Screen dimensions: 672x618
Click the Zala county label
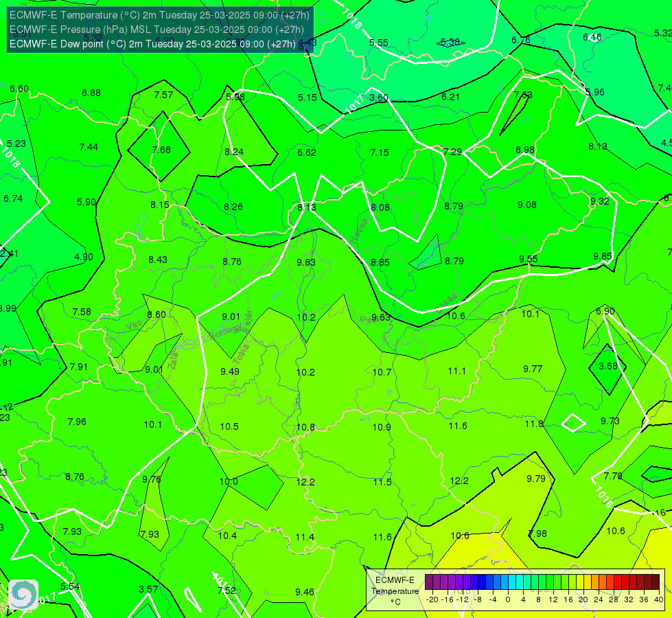point(173,360)
